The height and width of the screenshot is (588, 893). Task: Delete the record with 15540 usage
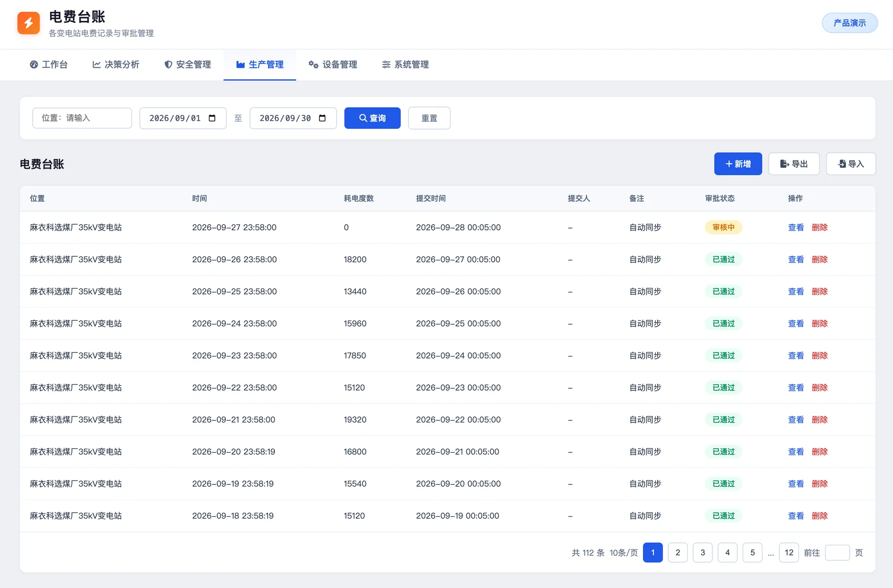(x=820, y=484)
